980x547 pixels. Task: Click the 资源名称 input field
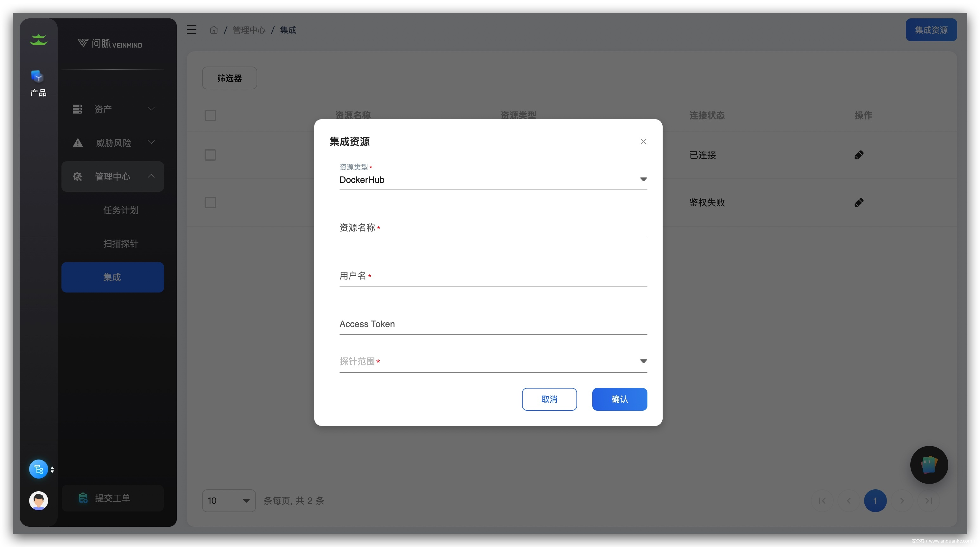pyautogui.click(x=493, y=228)
